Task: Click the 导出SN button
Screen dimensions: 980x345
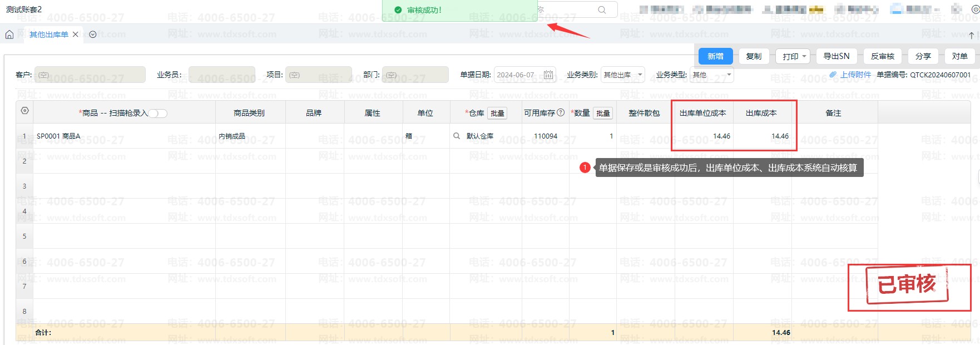Action: [836, 56]
